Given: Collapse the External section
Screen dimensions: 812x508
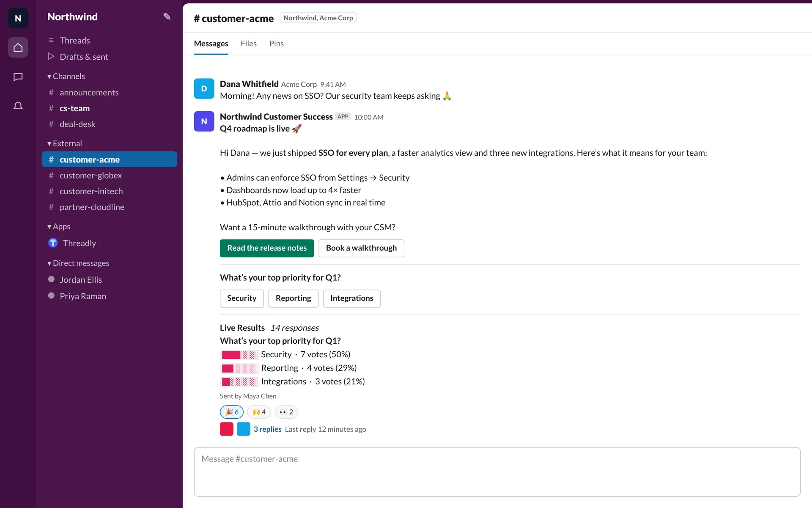Looking at the screenshot, I should (x=65, y=144).
